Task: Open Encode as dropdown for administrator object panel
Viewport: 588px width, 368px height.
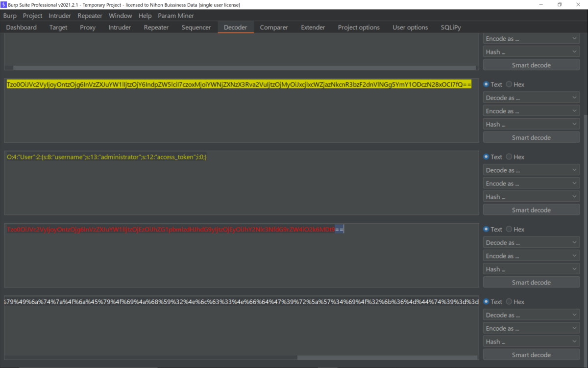Action: coord(532,184)
